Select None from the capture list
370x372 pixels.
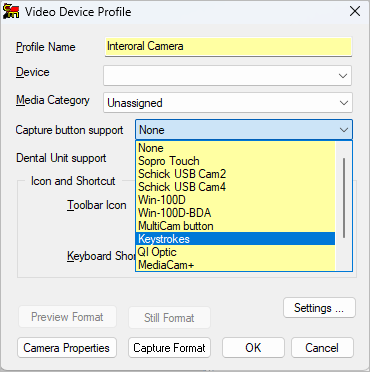point(235,148)
